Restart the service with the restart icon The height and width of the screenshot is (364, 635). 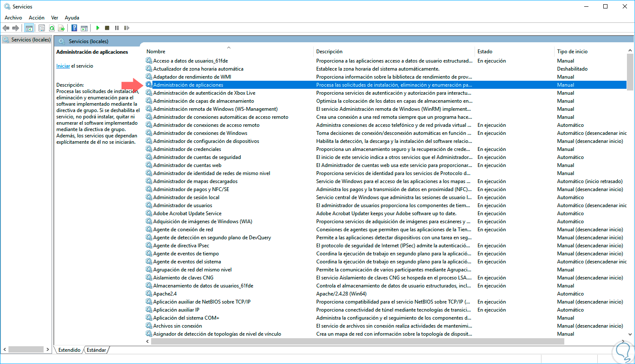point(127,28)
